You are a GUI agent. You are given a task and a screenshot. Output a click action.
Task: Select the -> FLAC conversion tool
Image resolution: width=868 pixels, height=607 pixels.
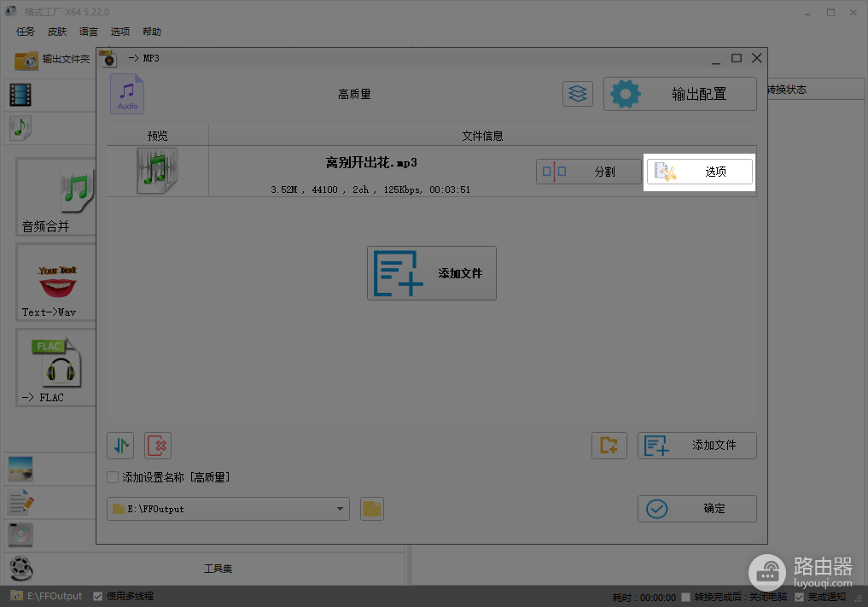click(56, 368)
